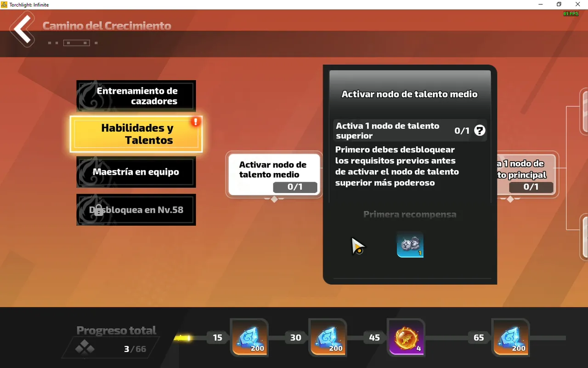
Task: Click the locked Desbloquea en Nv.58 tab
Action: coord(136,210)
